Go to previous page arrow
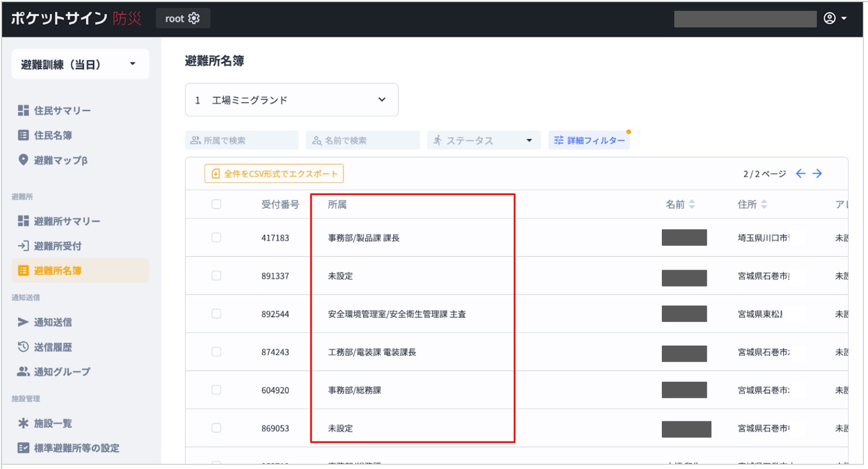Screen dimensions: 868x469 point(800,174)
